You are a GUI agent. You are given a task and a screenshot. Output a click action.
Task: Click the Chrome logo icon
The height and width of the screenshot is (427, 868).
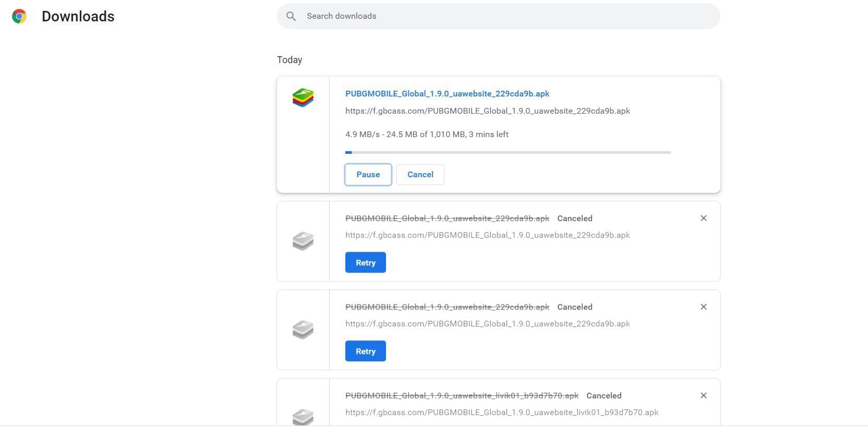[19, 17]
